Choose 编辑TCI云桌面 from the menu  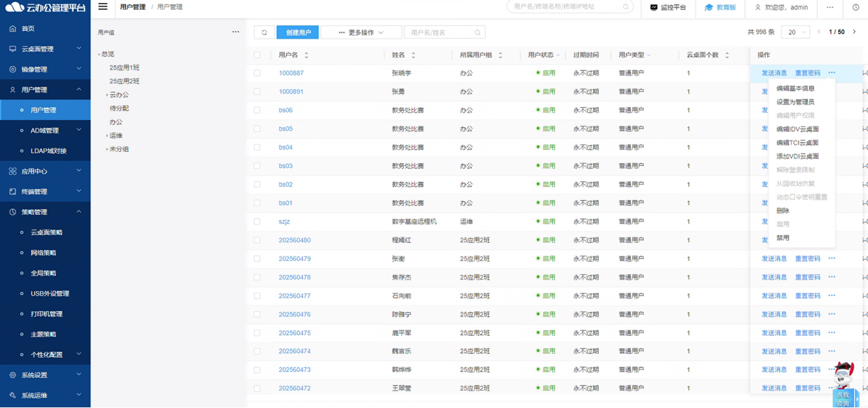(797, 143)
